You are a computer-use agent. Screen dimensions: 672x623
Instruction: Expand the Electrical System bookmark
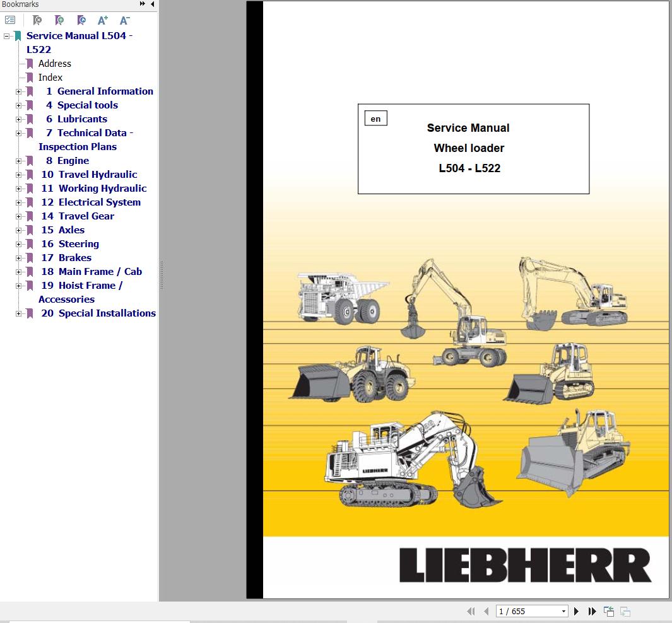(x=18, y=202)
